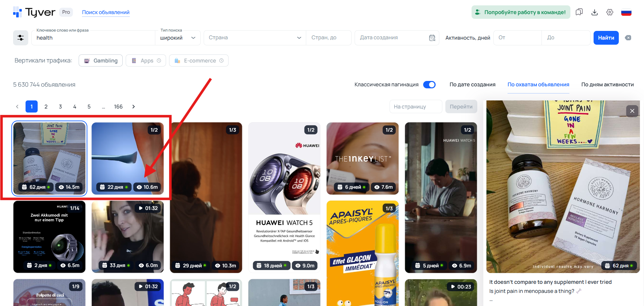644x306 pixels.
Task: Select the E-commerce traffic vertical
Action: [199, 60]
